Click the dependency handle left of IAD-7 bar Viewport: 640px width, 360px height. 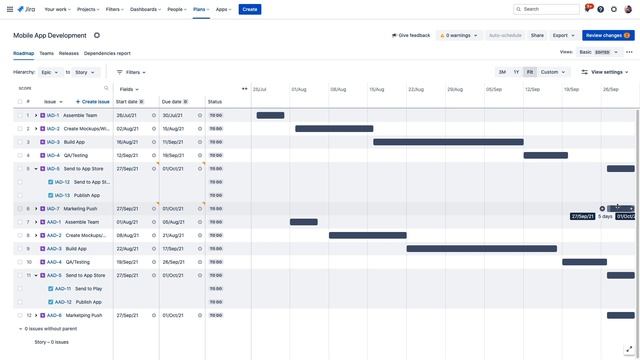point(602,209)
